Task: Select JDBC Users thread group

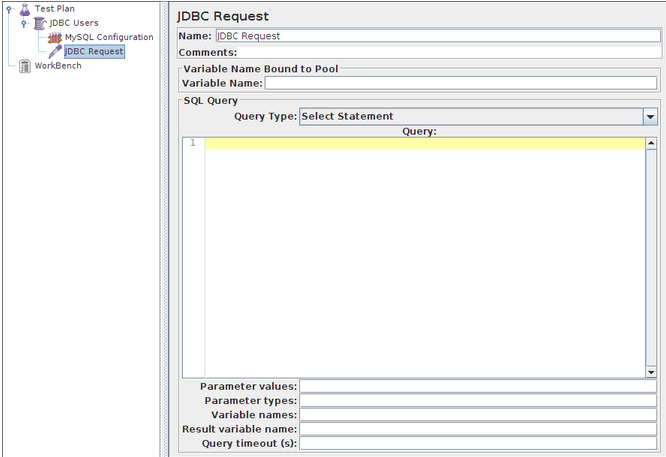Action: 74,23
